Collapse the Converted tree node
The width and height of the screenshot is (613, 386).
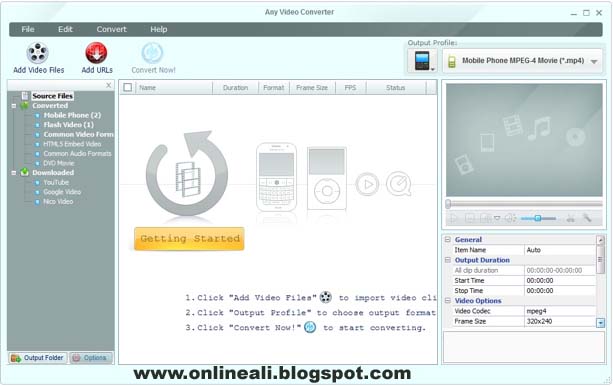[14, 106]
